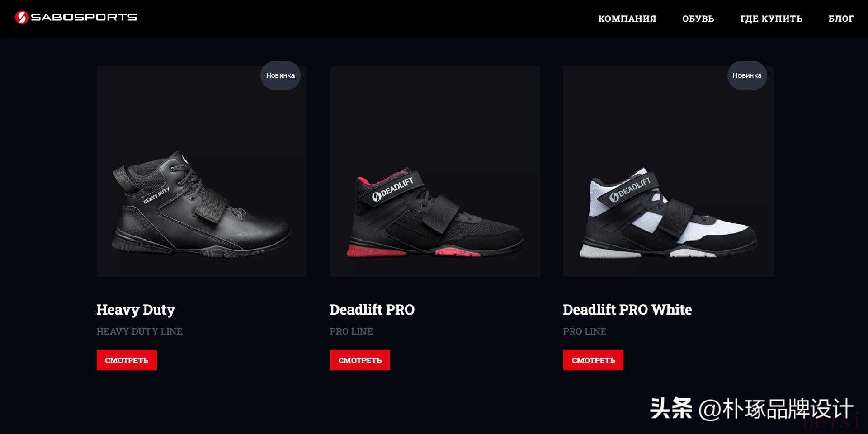Select PRO LINE label under Deadlift PRO White
This screenshot has width=868, height=434.
click(585, 331)
